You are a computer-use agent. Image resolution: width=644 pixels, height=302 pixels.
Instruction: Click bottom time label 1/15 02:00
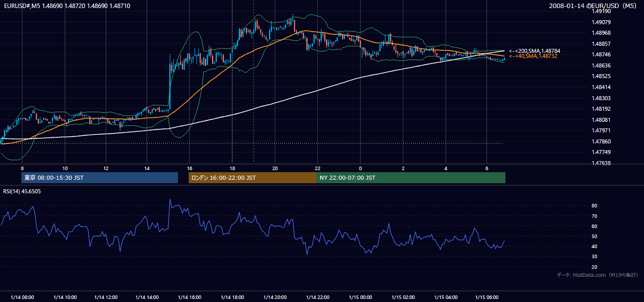(403, 297)
